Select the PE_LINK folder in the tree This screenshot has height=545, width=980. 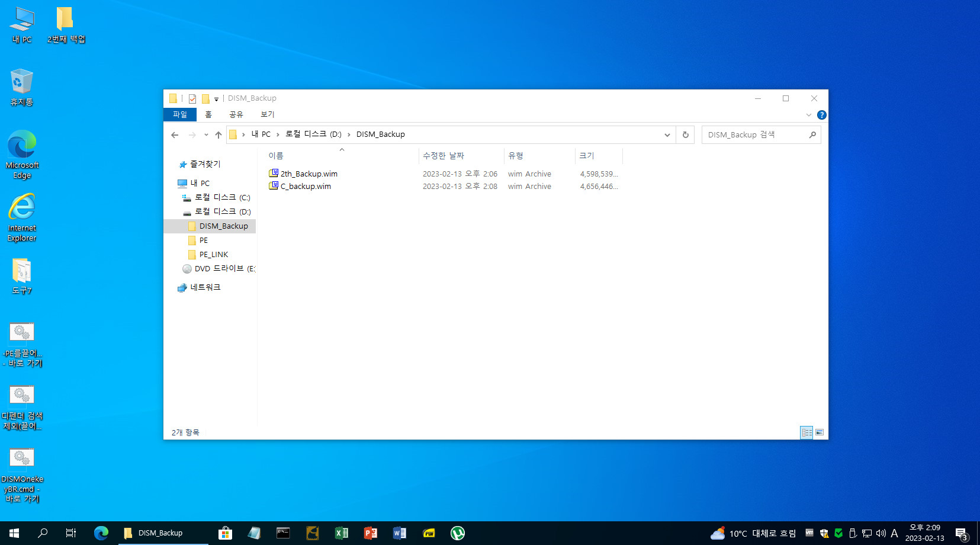[x=213, y=255]
